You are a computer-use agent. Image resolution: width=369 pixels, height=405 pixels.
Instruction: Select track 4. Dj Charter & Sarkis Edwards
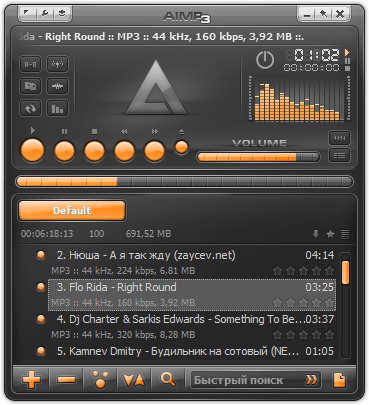[x=192, y=327]
